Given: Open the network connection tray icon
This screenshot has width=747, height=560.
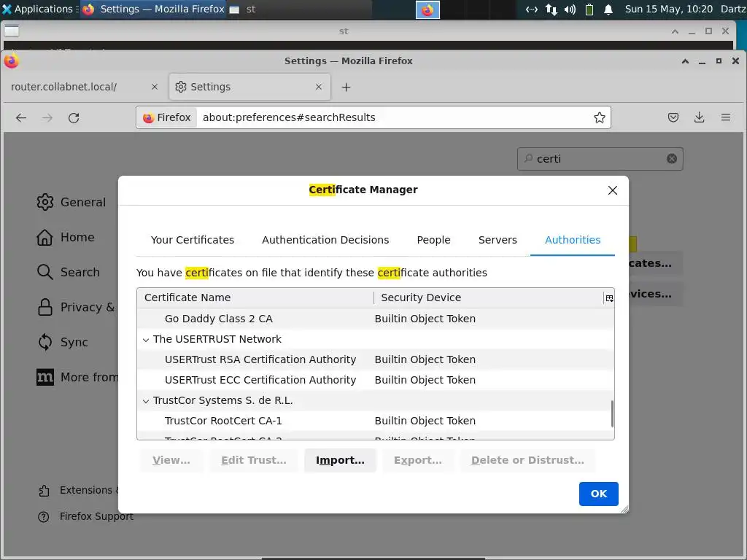Looking at the screenshot, I should coord(551,9).
